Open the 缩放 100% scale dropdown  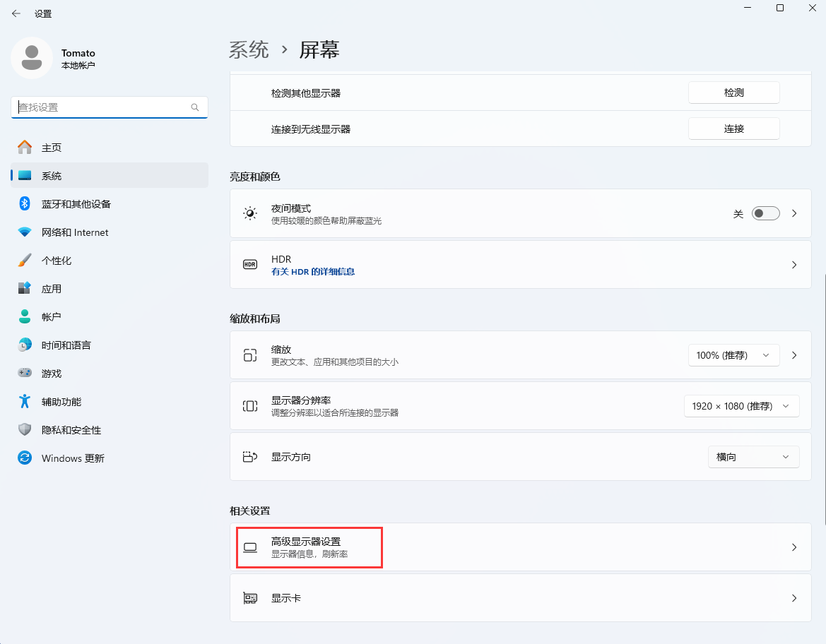point(733,355)
